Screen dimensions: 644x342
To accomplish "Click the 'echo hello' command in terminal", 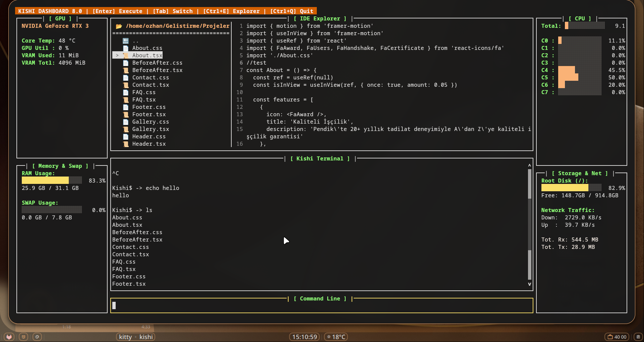I will tap(162, 188).
